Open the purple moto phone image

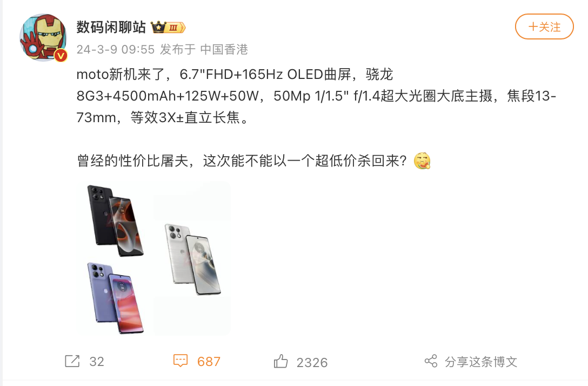coord(116,298)
